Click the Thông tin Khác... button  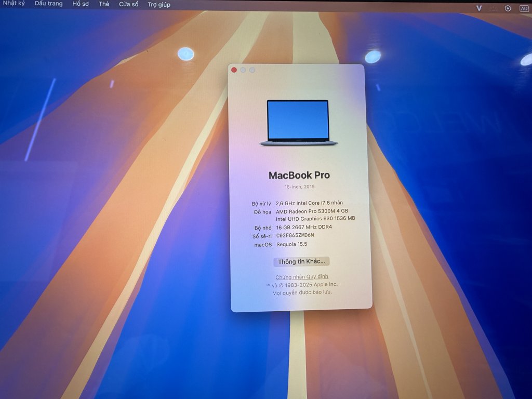point(301,262)
